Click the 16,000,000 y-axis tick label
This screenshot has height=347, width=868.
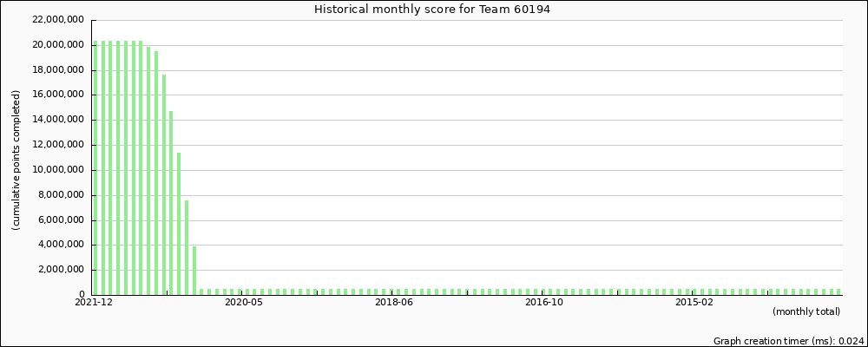56,95
